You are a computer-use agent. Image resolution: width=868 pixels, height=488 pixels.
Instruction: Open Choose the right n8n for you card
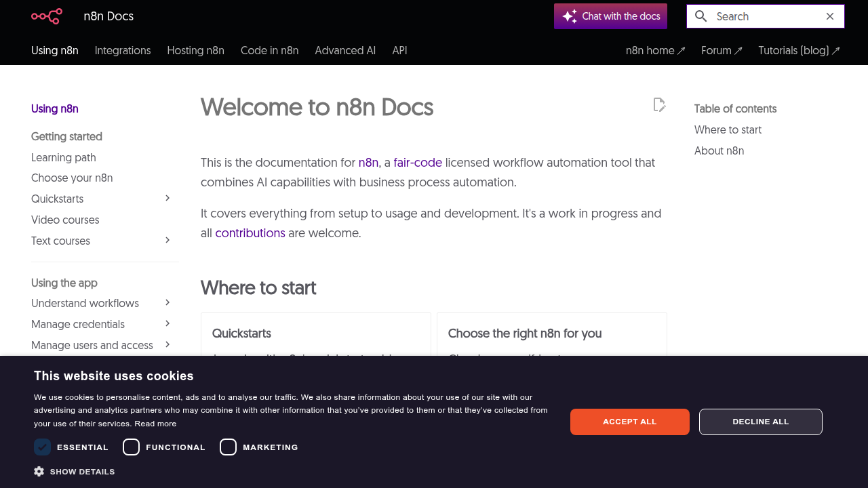tap(552, 334)
